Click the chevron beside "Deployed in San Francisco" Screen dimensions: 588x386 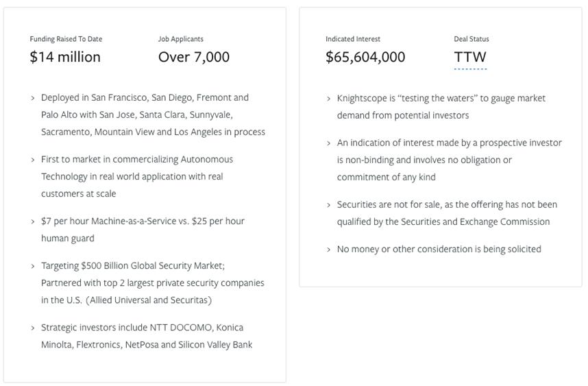click(33, 98)
